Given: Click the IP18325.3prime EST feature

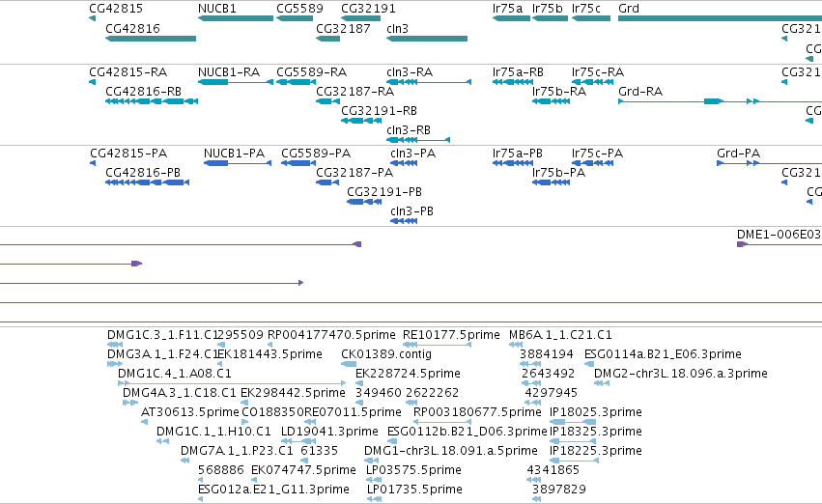Looking at the screenshot, I should tap(573, 441).
